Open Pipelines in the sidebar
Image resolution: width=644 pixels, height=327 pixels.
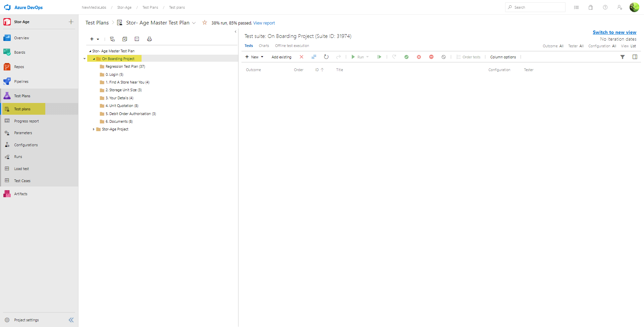coord(39,81)
